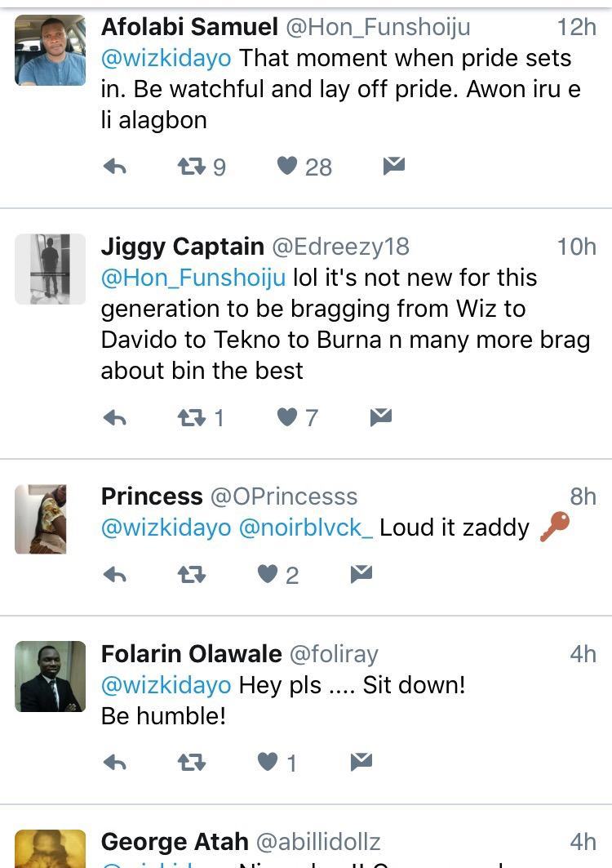Reply to Princess's 'Loud it zaddy' tweet
The width and height of the screenshot is (612, 868).
[x=115, y=575]
